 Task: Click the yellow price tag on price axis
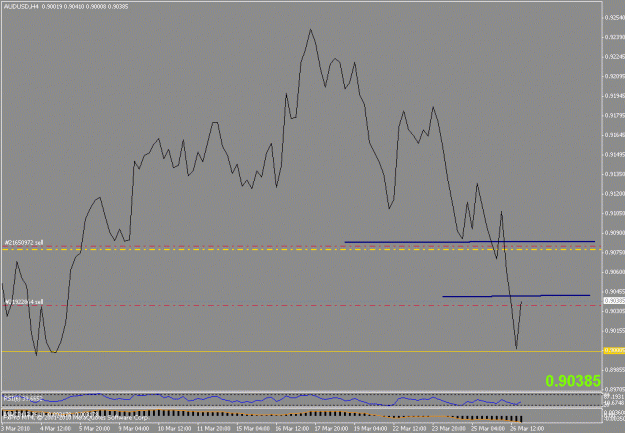614,350
